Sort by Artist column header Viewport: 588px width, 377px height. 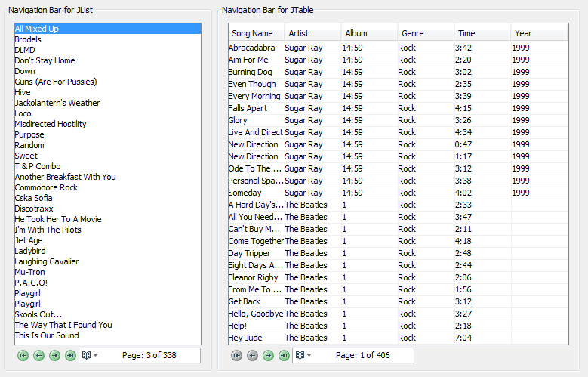coord(313,33)
